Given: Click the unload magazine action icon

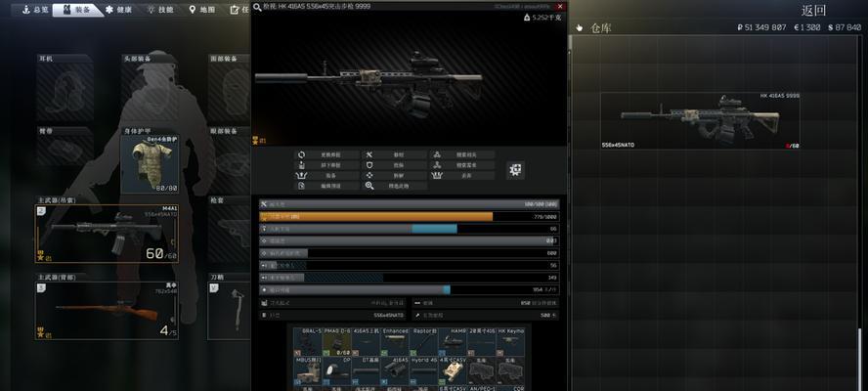Looking at the screenshot, I should point(302,165).
